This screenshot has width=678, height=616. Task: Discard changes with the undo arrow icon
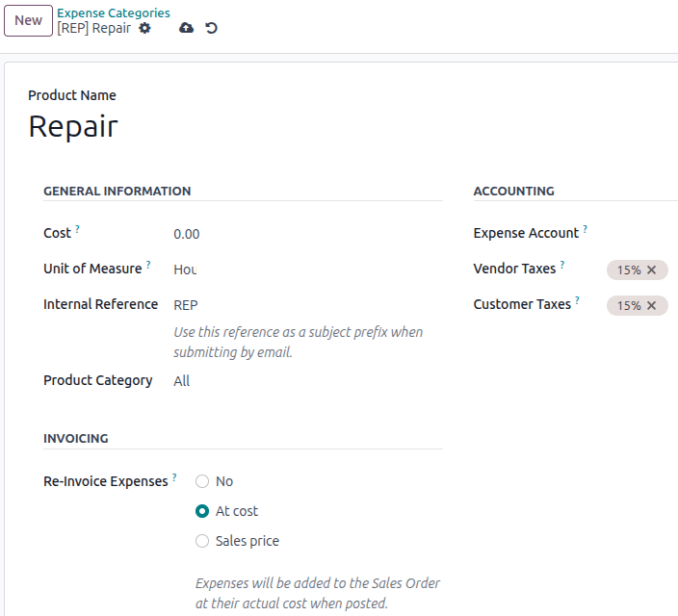(211, 28)
